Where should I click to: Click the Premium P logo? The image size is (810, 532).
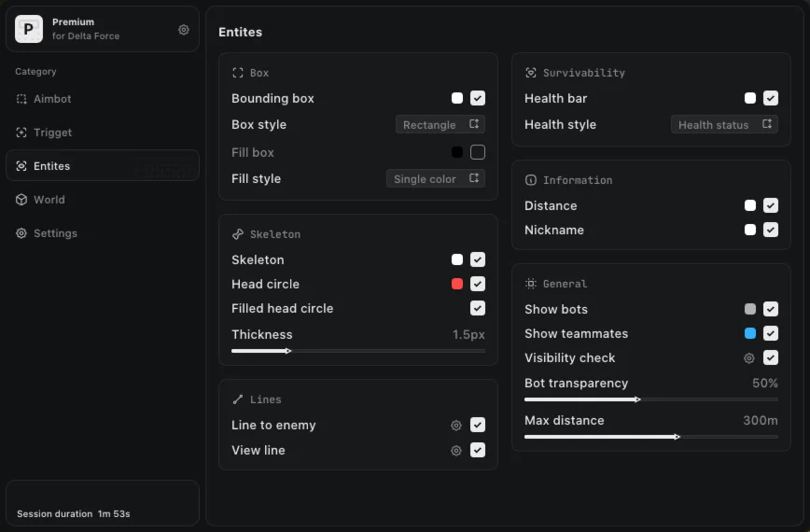coord(29,29)
